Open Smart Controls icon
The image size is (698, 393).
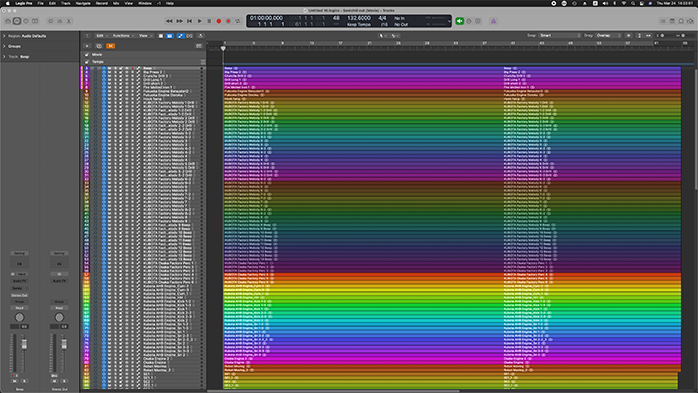coord(50,21)
